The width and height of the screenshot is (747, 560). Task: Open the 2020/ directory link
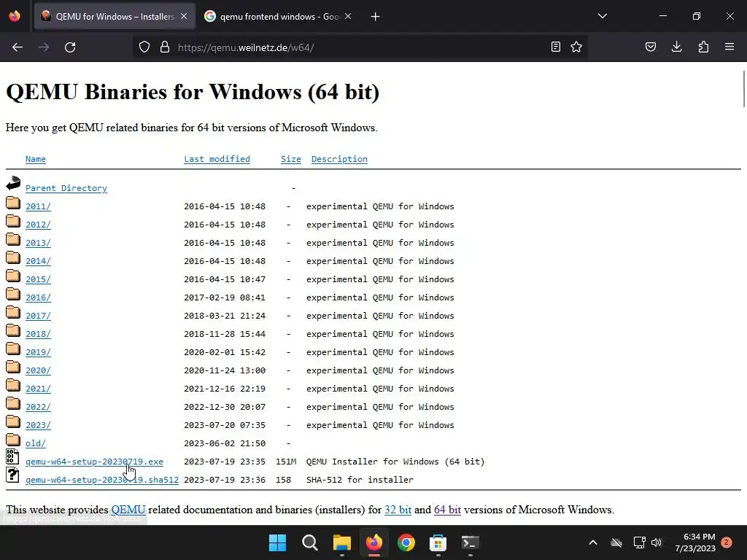click(38, 370)
